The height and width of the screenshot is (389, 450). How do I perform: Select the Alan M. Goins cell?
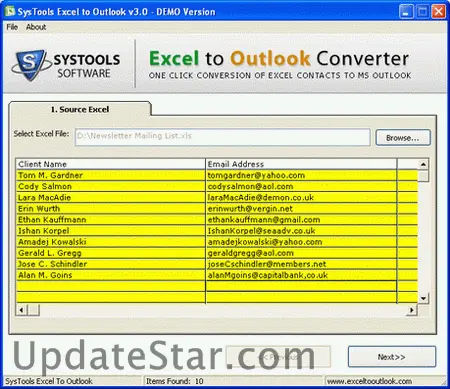click(111, 275)
